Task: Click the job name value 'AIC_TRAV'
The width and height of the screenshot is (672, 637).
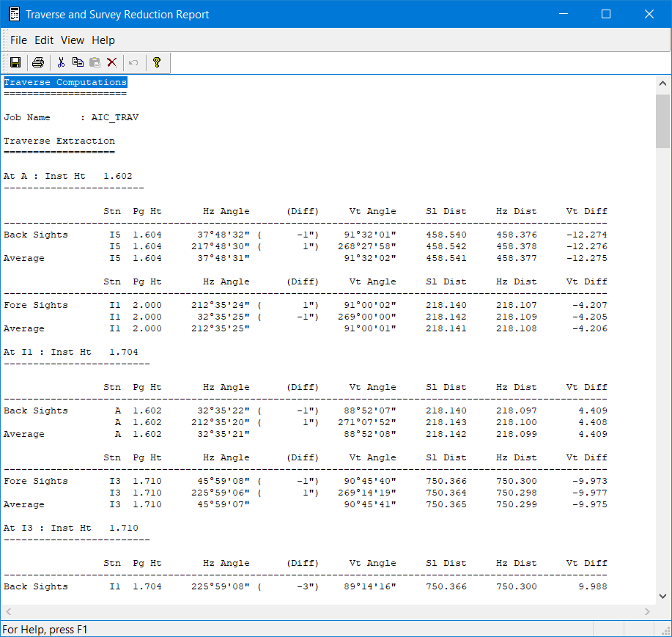Action: (x=115, y=117)
